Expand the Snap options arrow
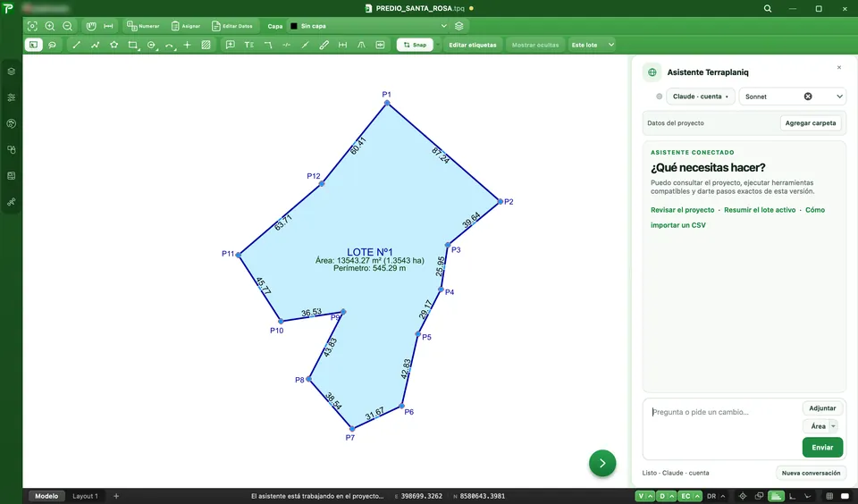This screenshot has height=504, width=858. (438, 45)
